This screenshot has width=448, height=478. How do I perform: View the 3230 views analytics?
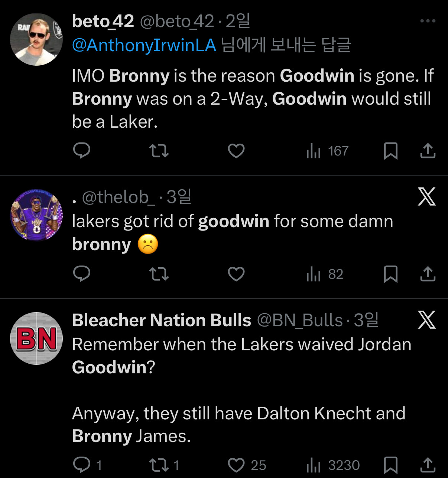(333, 465)
